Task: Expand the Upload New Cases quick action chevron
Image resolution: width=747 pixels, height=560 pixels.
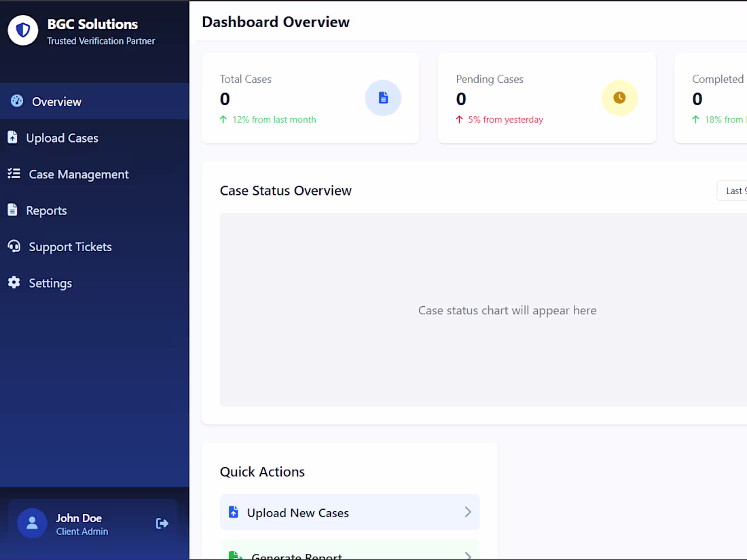Action: coord(467,512)
